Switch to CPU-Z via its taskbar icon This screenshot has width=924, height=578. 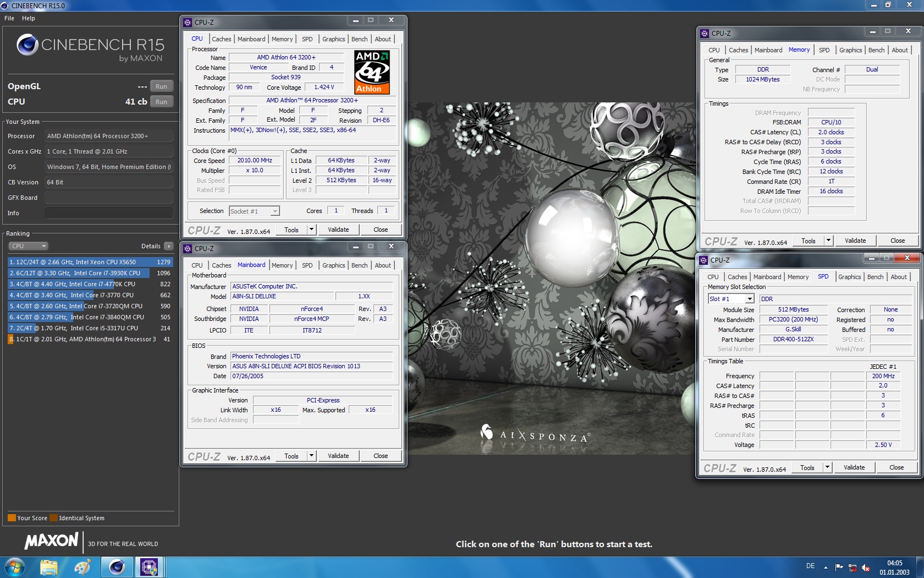[149, 566]
